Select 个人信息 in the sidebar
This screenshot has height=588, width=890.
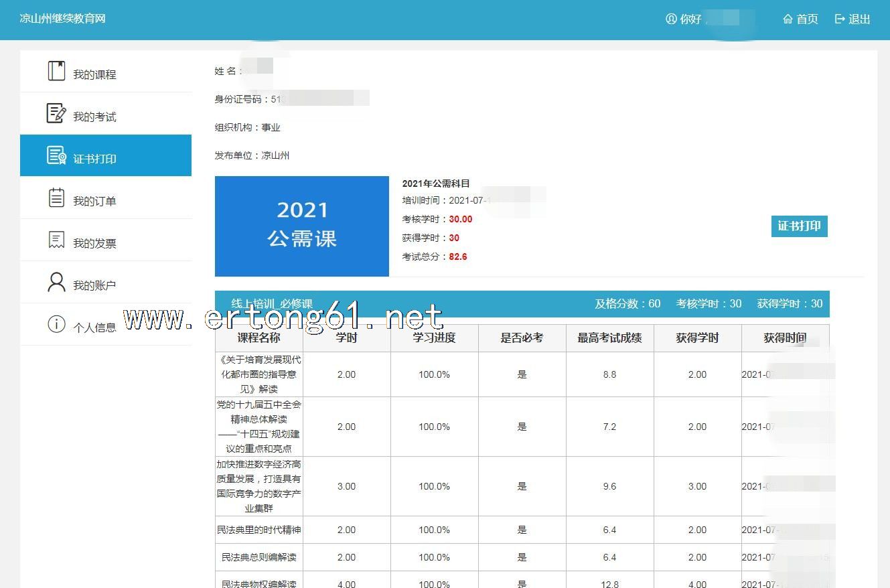coord(94,328)
